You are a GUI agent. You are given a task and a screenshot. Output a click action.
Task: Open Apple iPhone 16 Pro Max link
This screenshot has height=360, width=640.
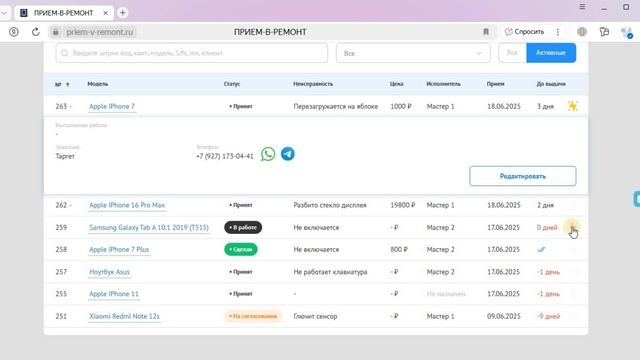pyautogui.click(x=127, y=205)
